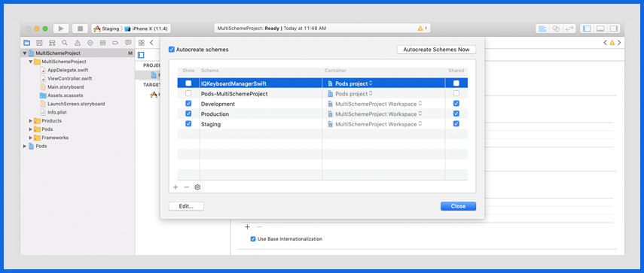Change container for Production scheme

[375, 114]
